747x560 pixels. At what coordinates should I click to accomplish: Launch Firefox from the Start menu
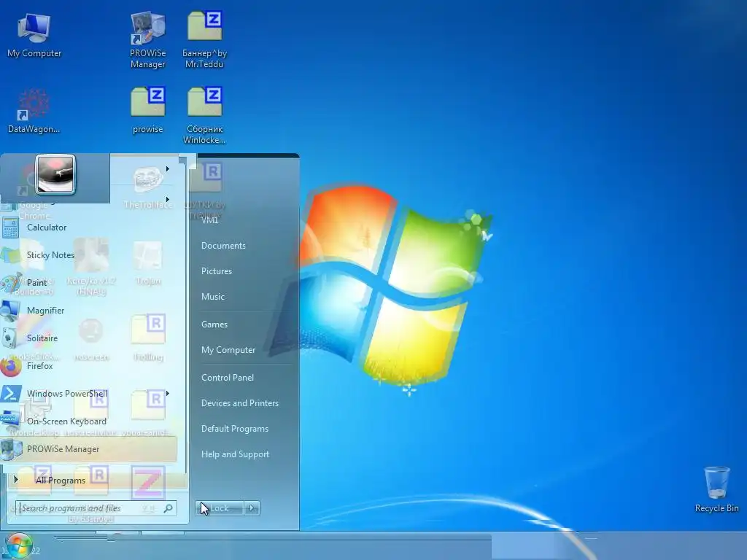(x=88, y=366)
